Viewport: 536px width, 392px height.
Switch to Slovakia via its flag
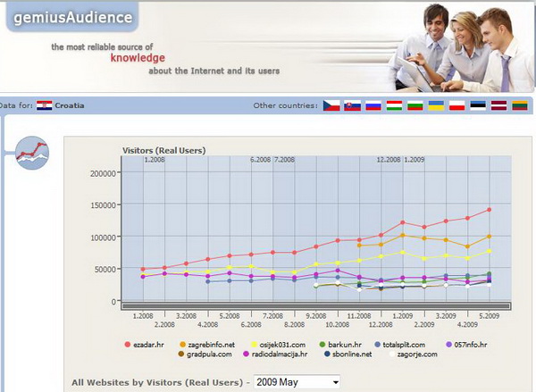click(x=352, y=105)
